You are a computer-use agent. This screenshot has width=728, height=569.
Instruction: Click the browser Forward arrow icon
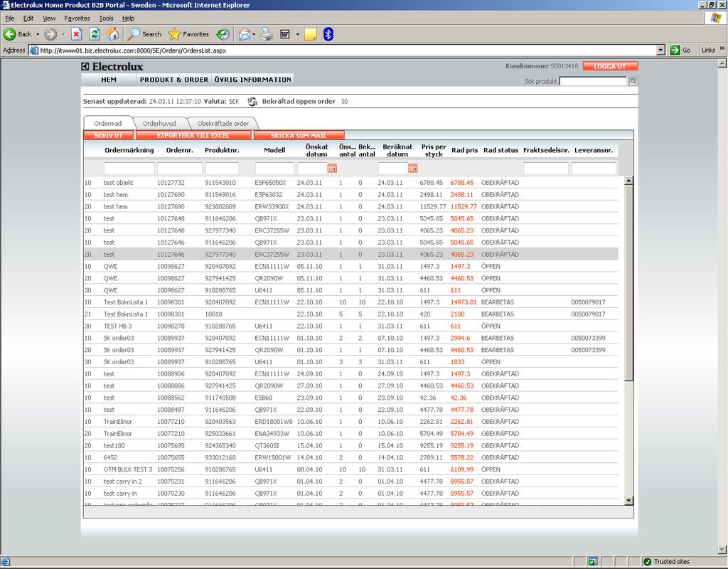point(50,34)
